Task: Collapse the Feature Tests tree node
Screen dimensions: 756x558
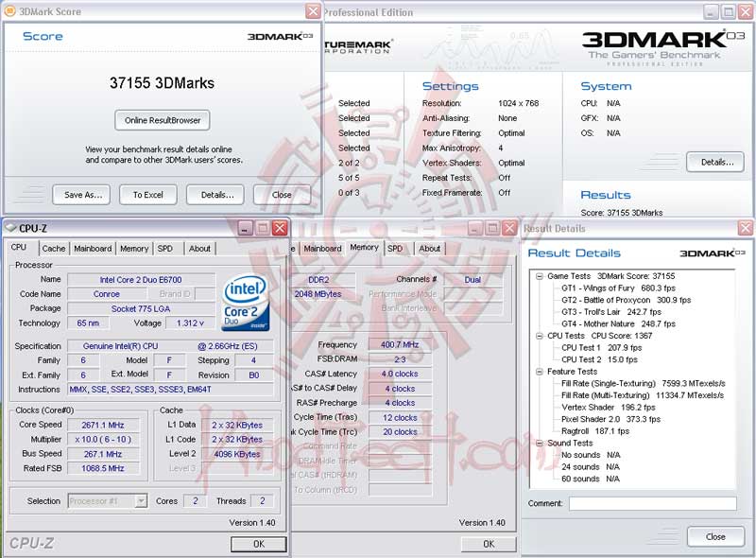Action: (x=539, y=371)
